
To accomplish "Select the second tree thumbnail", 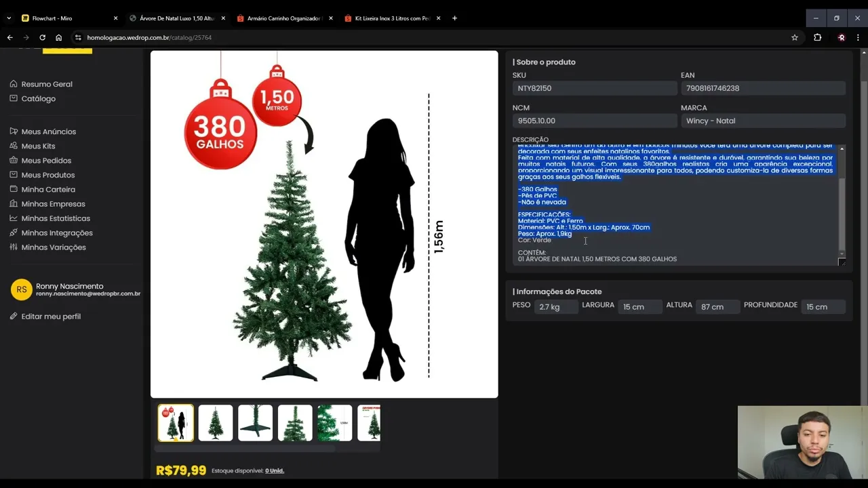I will [x=216, y=423].
